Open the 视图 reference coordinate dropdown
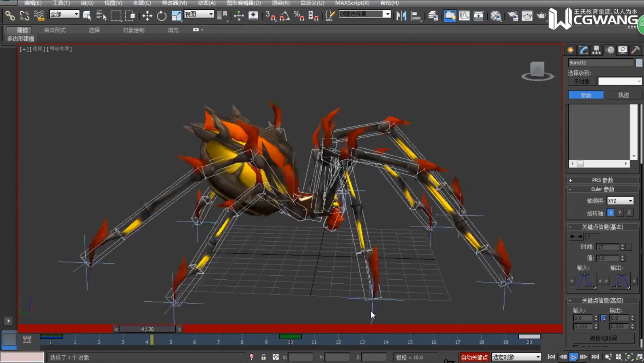The width and height of the screenshot is (644, 363). coord(199,14)
